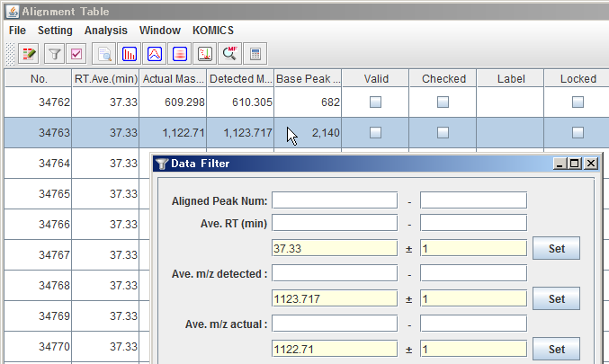Open the funnel filter tool in toolbar
This screenshot has height=364, width=609.
[54, 54]
